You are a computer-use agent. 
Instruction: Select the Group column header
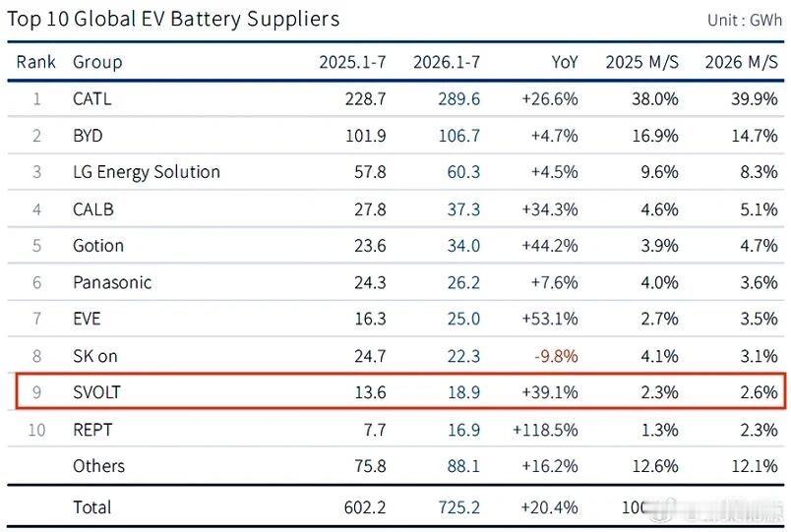[x=97, y=63]
